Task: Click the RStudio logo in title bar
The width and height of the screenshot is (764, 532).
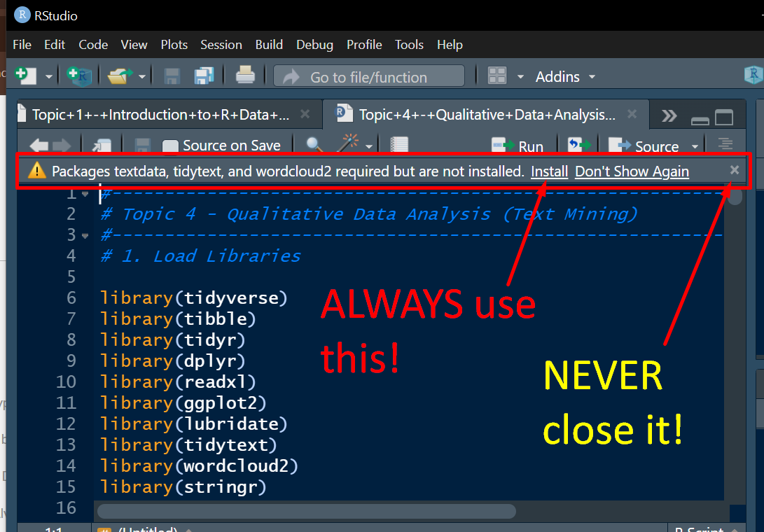Action: (x=22, y=15)
